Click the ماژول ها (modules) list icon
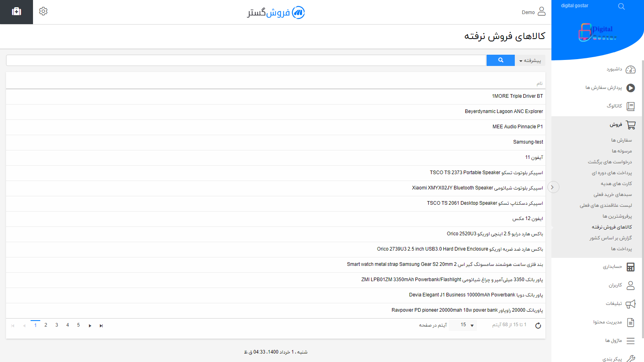 tap(631, 340)
